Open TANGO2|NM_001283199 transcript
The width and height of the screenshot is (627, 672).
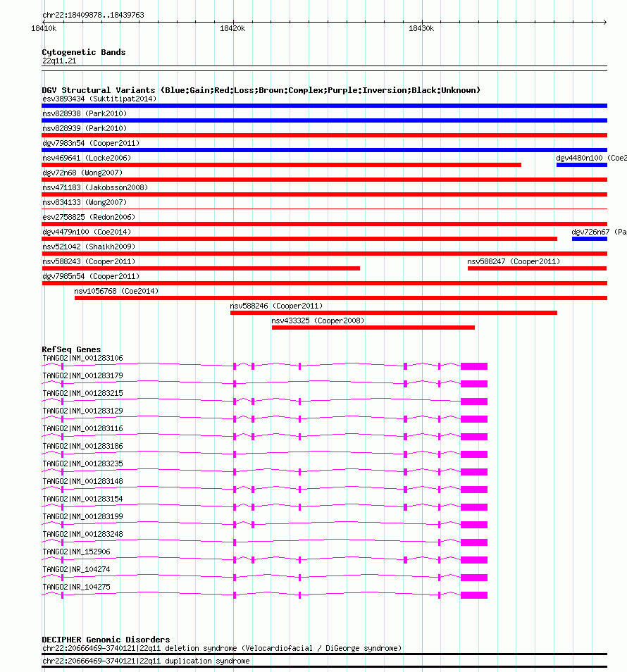pos(82,516)
